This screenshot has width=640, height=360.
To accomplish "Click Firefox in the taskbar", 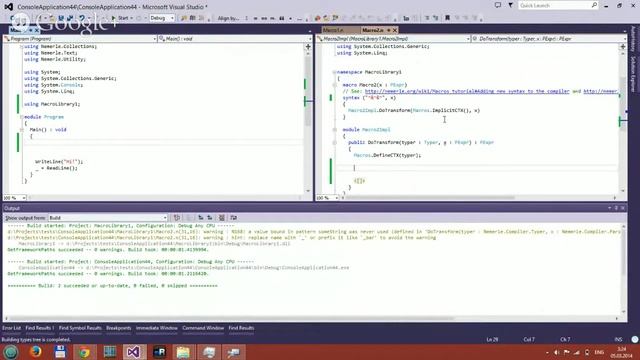I will [36, 352].
